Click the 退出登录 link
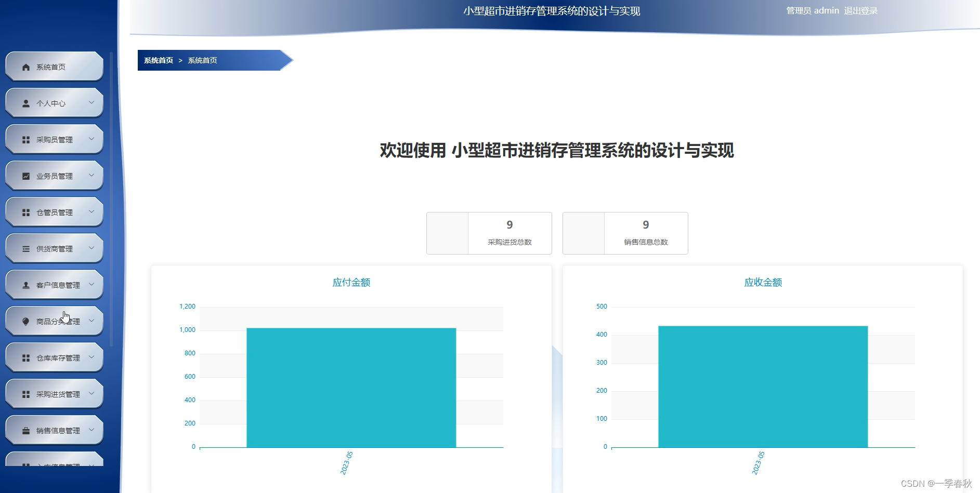 pyautogui.click(x=860, y=10)
